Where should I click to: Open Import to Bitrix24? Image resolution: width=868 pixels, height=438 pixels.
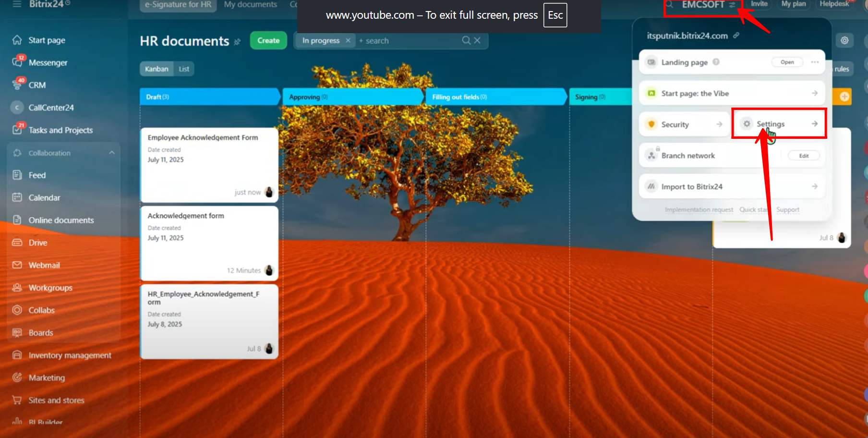pos(732,186)
